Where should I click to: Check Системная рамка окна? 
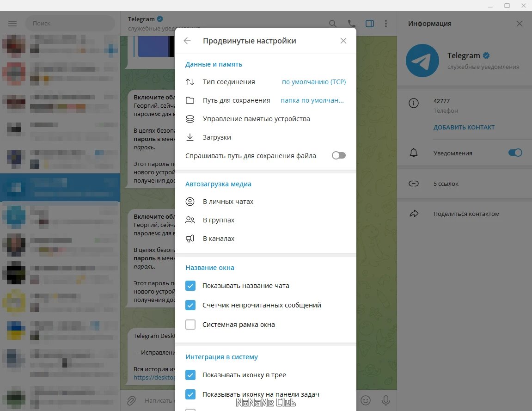(190, 325)
